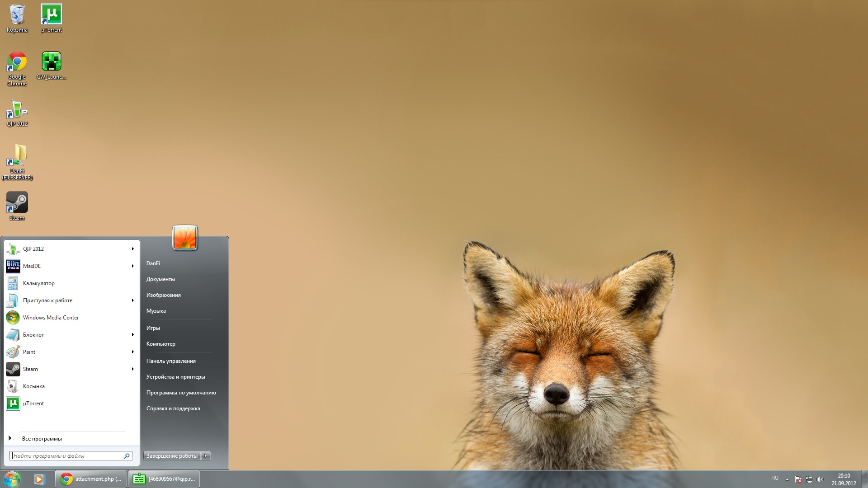Click the volume speaker tray icon
Viewport: 868px width, 488px height.
point(820,479)
